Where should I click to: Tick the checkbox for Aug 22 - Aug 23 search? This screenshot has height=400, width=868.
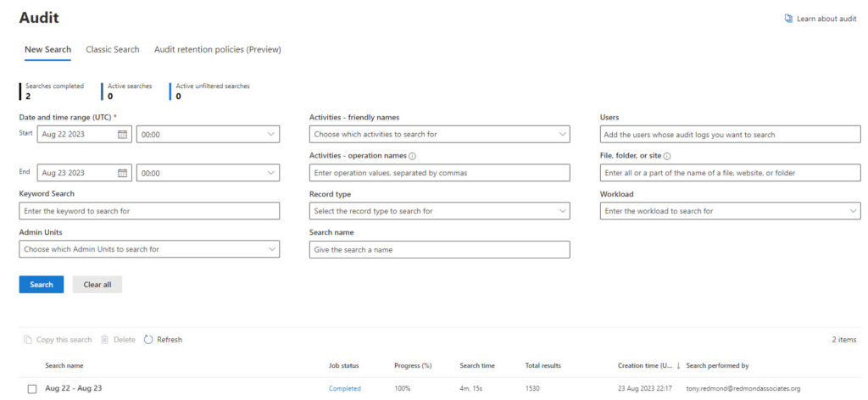tap(32, 389)
